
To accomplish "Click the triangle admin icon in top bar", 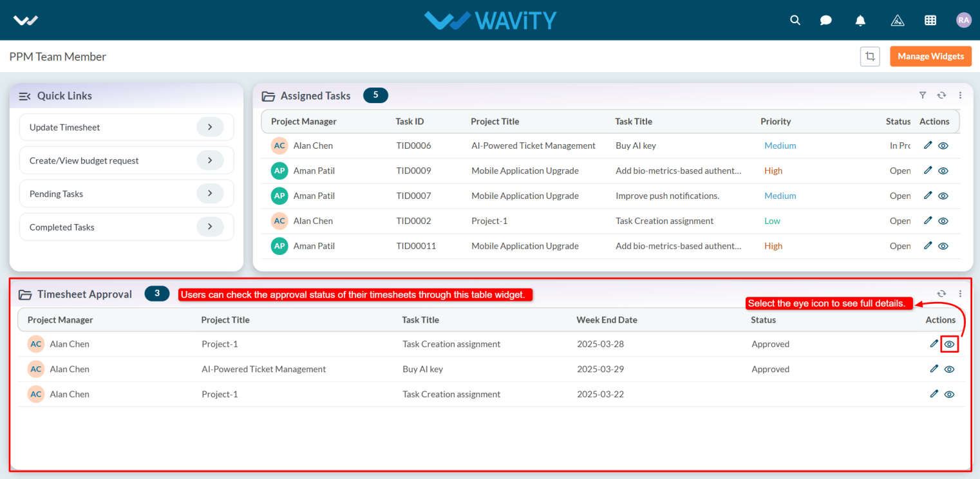I will [898, 20].
